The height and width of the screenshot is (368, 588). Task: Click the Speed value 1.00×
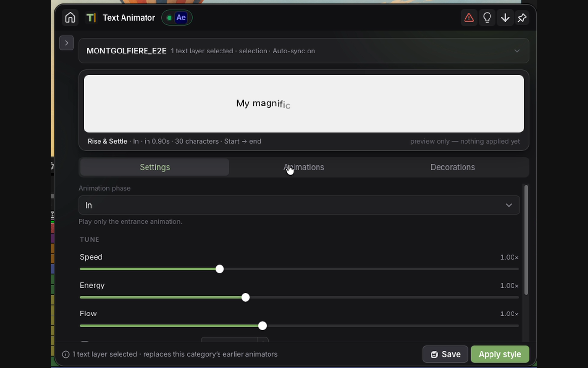(509, 257)
